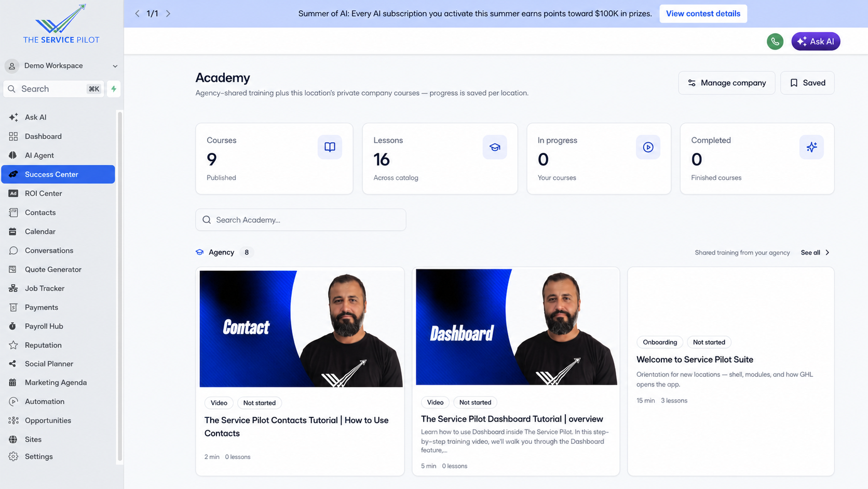Screen dimensions: 868x489
Task: Click the Marketing Agenda sidebar icon
Action: [x=13, y=382]
